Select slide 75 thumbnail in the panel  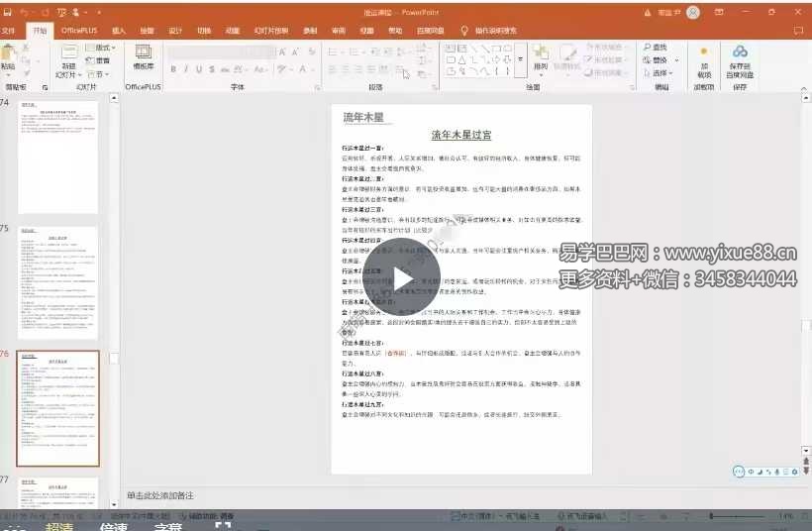[x=58, y=282]
